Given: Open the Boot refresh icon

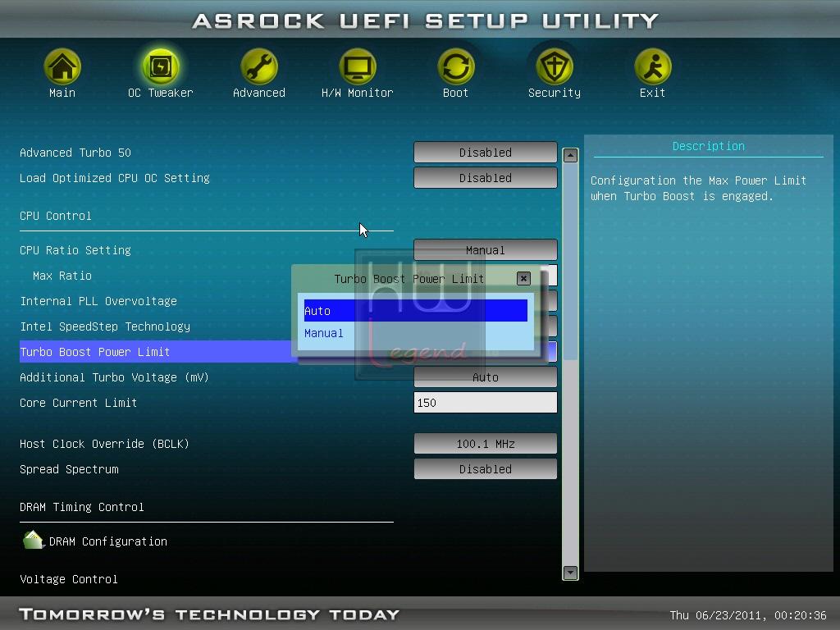Looking at the screenshot, I should click(x=456, y=66).
